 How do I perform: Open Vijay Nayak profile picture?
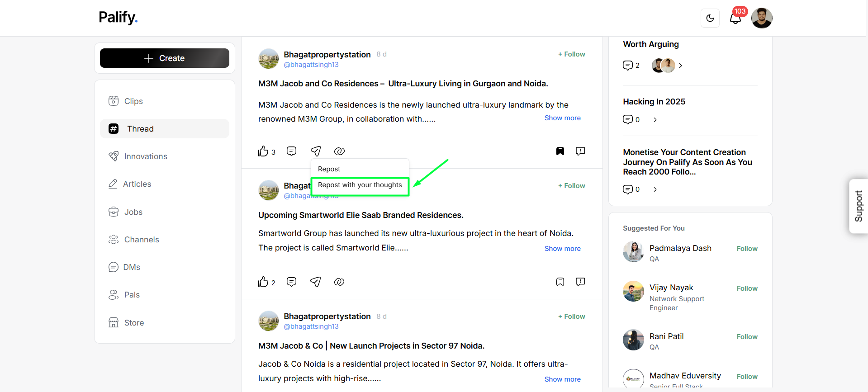633,292
